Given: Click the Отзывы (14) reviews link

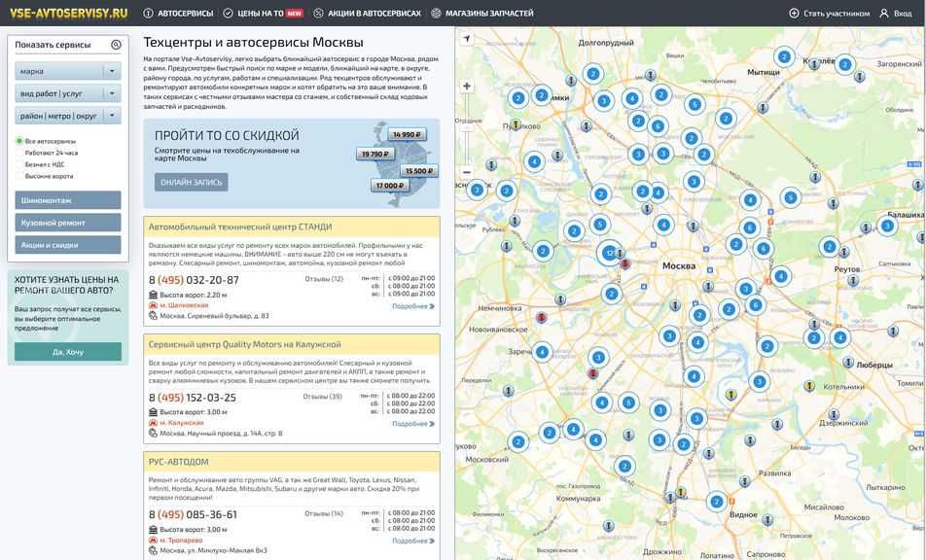Looking at the screenshot, I should 324,513.
